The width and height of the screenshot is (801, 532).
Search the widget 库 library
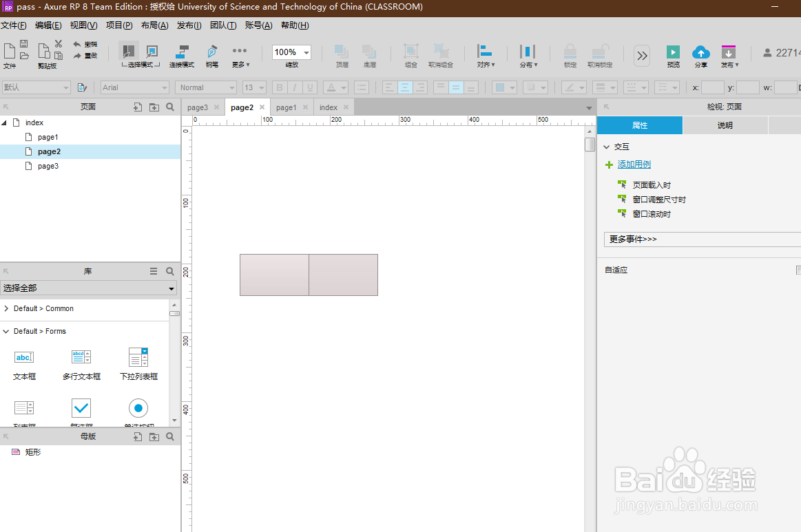tap(170, 271)
